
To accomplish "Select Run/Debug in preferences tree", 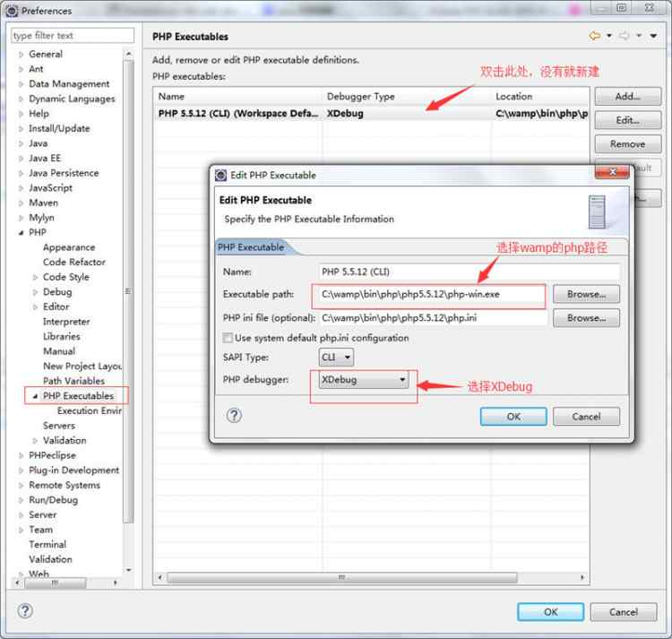I will pyautogui.click(x=53, y=500).
